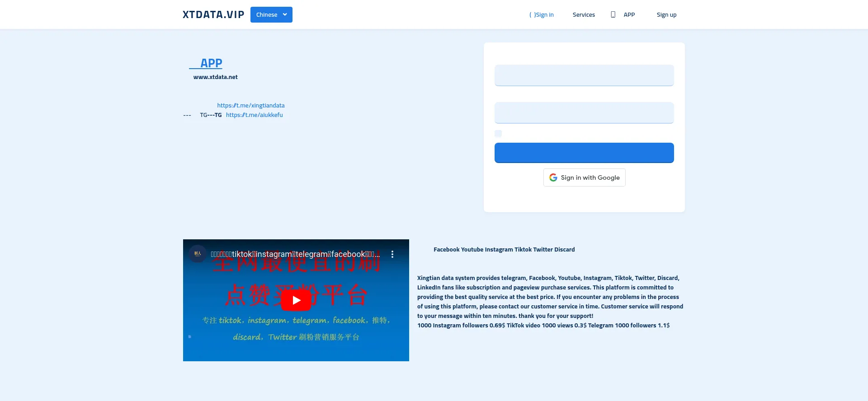
Task: Go to the Sign up page
Action: pyautogui.click(x=666, y=14)
